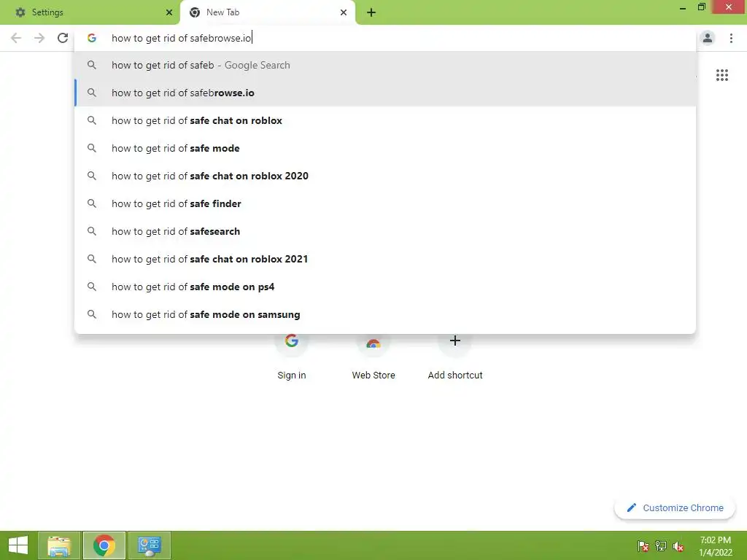Click the network tray icon
The image size is (747, 560).
(x=661, y=545)
